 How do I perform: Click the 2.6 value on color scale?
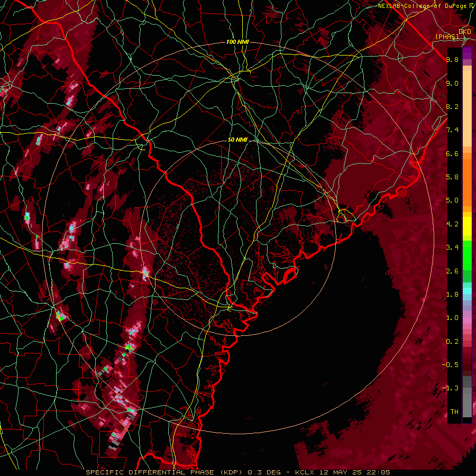(452, 271)
